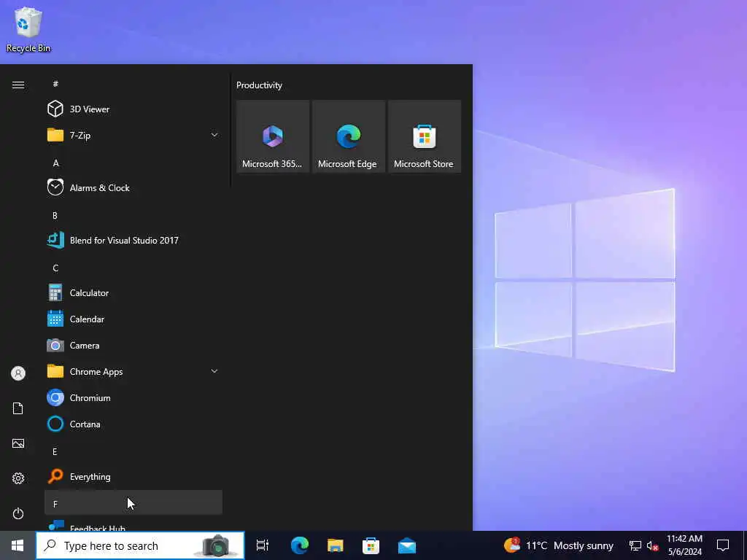This screenshot has height=560, width=747.
Task: Select the Recycle Bin desktop icon
Action: 28,29
